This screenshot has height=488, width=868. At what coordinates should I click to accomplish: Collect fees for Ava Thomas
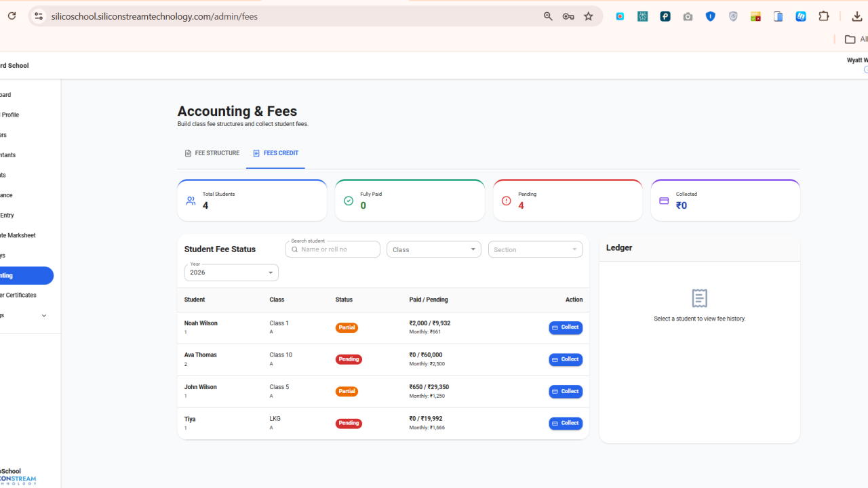click(x=566, y=359)
